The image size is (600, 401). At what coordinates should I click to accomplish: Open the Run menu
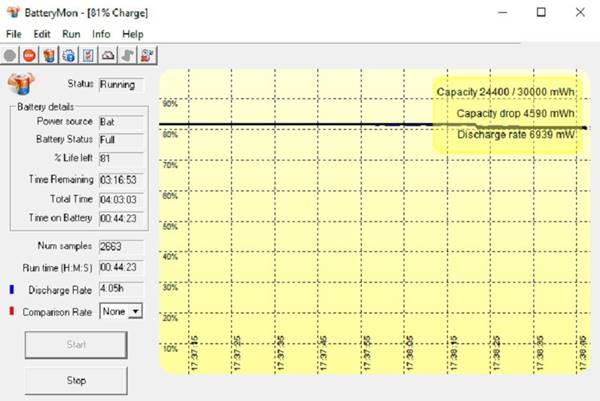[x=71, y=34]
